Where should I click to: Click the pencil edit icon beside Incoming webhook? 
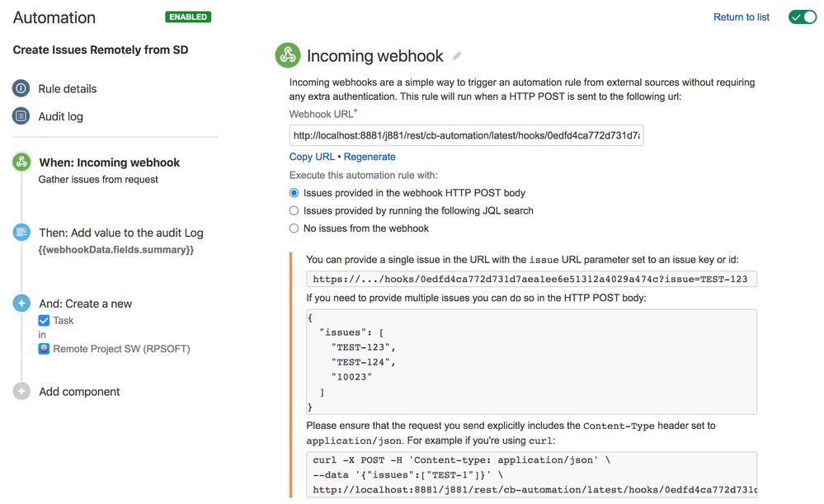(457, 56)
